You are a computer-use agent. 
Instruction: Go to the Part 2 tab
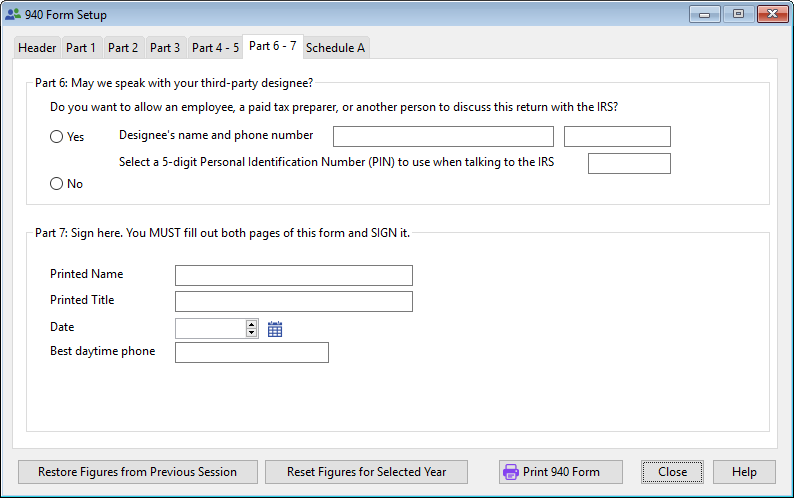(123, 48)
